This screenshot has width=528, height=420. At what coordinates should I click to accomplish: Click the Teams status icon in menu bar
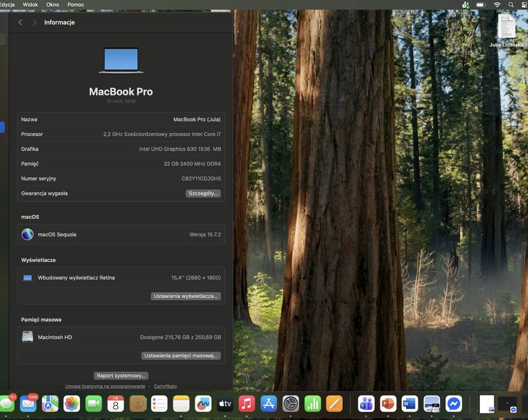466,5
